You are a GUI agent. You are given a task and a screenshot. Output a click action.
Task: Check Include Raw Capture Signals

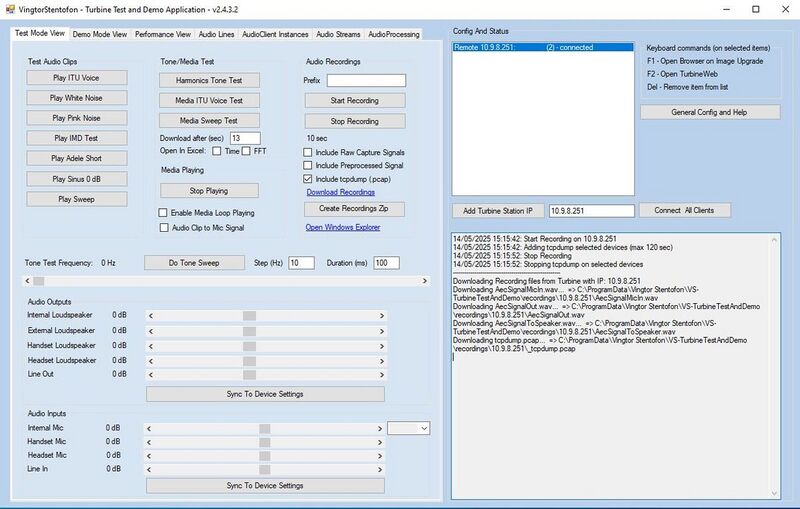pos(308,152)
